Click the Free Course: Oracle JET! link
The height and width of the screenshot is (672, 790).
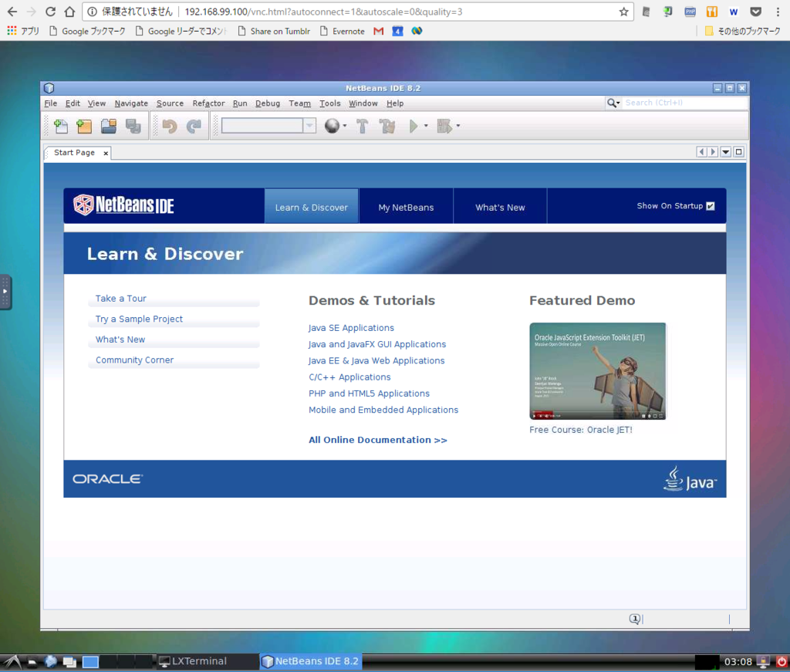[x=580, y=430]
